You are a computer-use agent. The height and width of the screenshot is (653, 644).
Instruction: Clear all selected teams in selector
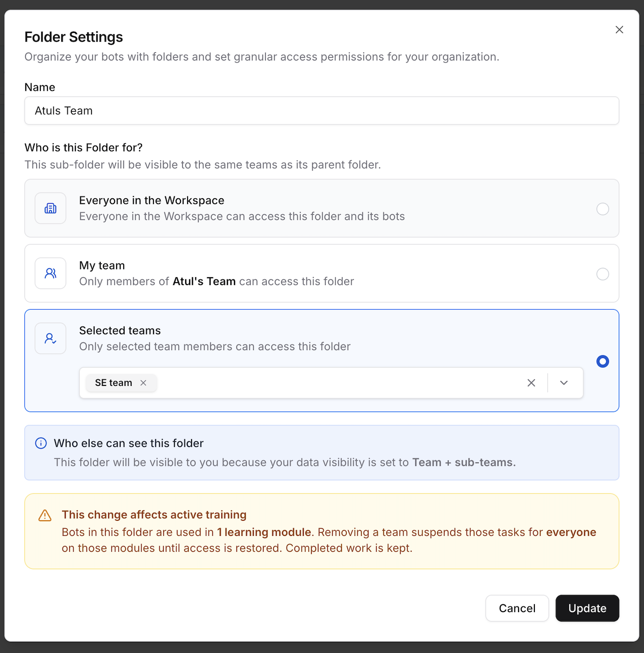531,383
